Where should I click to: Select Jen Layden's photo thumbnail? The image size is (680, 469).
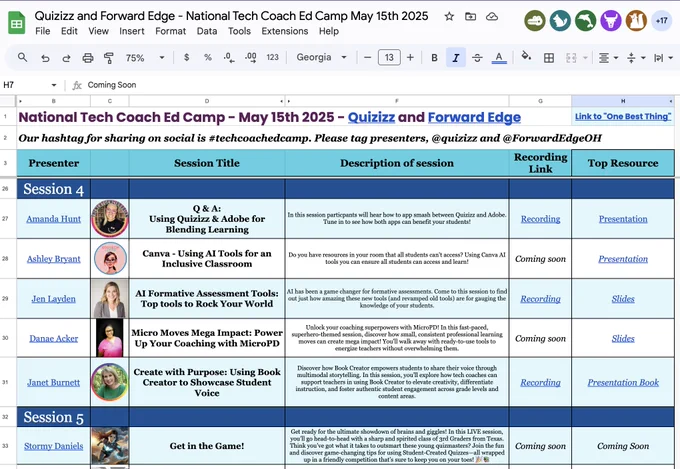[x=110, y=298]
